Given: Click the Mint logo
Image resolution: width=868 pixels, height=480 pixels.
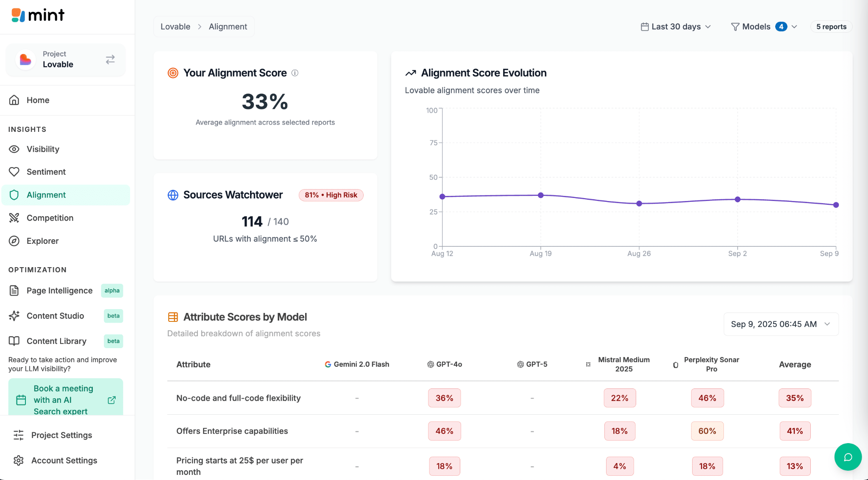Looking at the screenshot, I should (x=38, y=15).
